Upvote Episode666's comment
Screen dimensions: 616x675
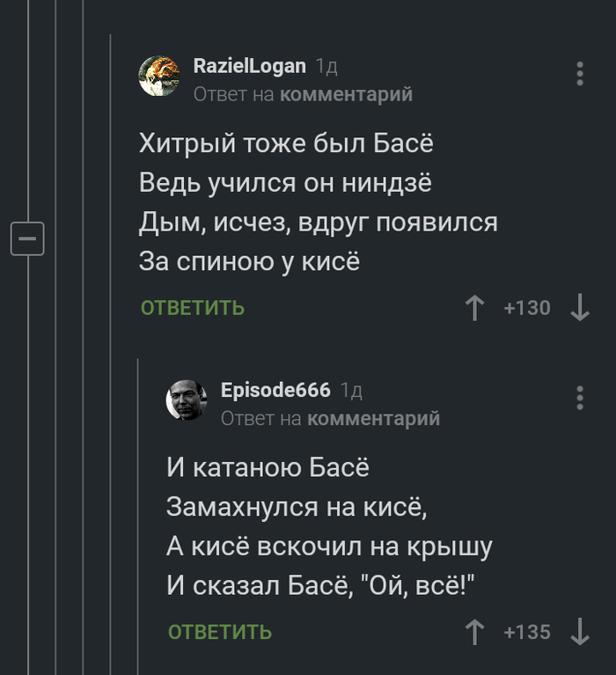[x=474, y=632]
